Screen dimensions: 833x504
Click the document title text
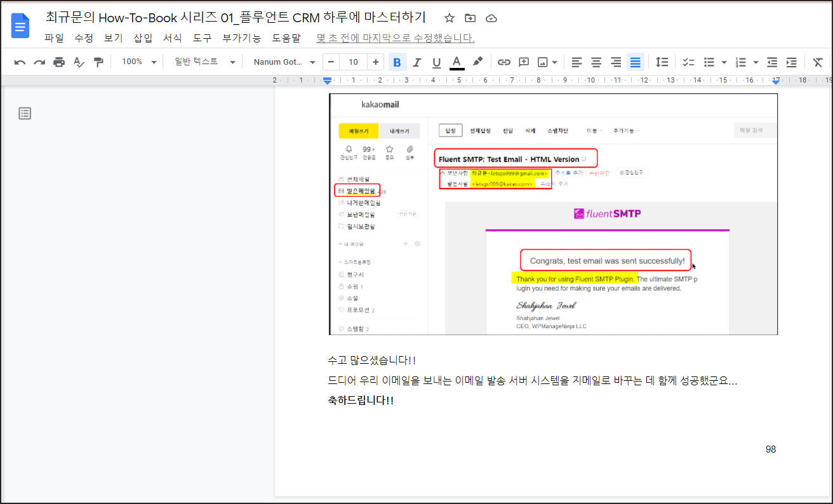(x=236, y=18)
